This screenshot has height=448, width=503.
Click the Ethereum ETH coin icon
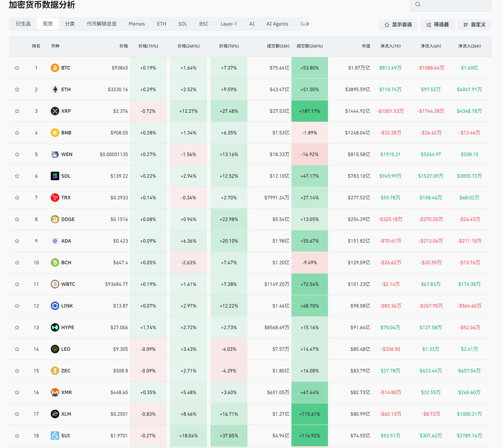(55, 89)
